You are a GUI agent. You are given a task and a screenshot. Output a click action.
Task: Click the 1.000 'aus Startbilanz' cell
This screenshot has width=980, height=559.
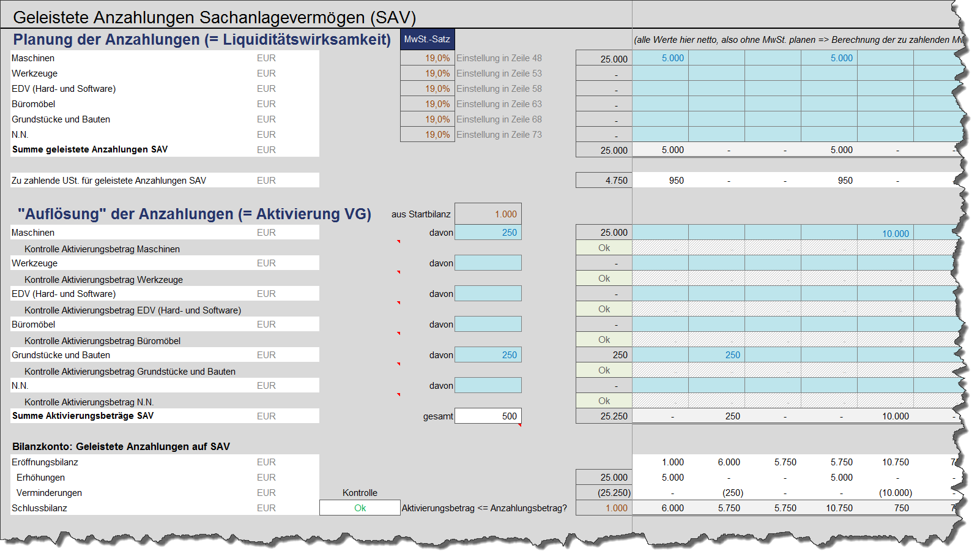click(488, 214)
